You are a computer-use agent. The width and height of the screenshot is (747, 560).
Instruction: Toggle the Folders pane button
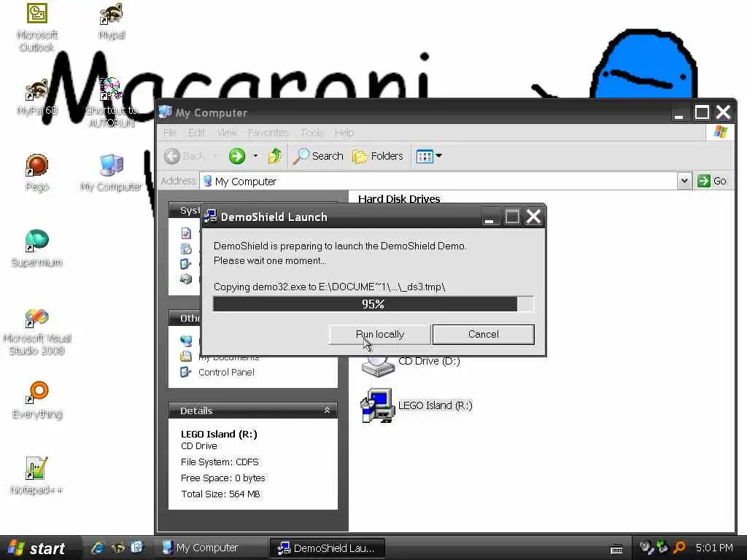pos(378,156)
